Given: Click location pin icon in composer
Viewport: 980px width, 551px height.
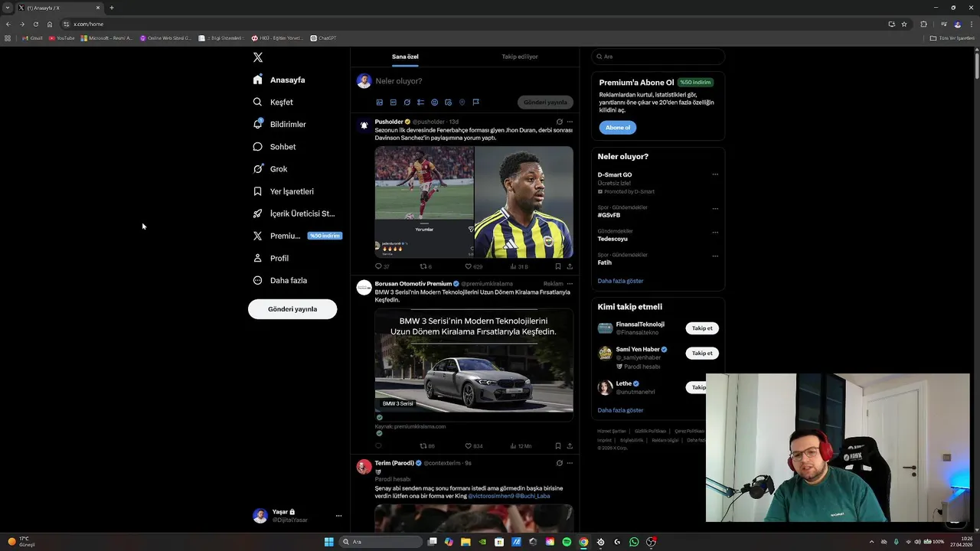Looking at the screenshot, I should 462,102.
